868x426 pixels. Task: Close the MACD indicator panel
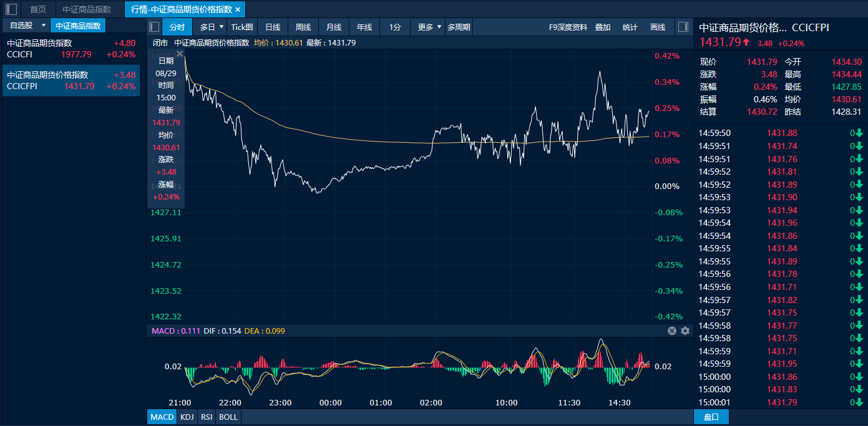pos(672,331)
